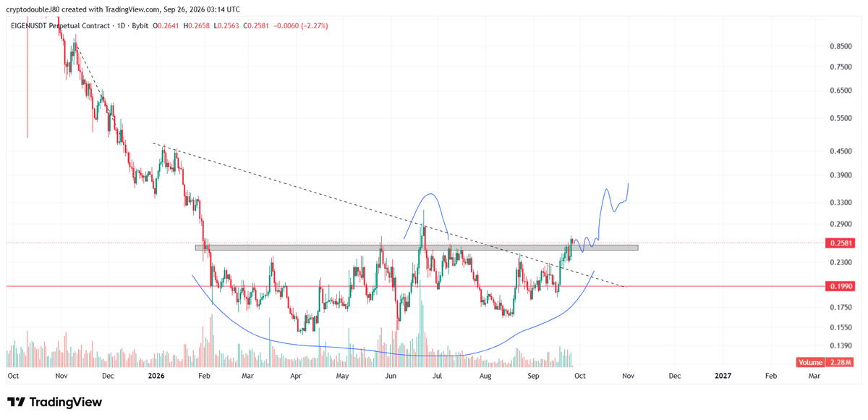Click the Sep label on time axis

tap(533, 377)
